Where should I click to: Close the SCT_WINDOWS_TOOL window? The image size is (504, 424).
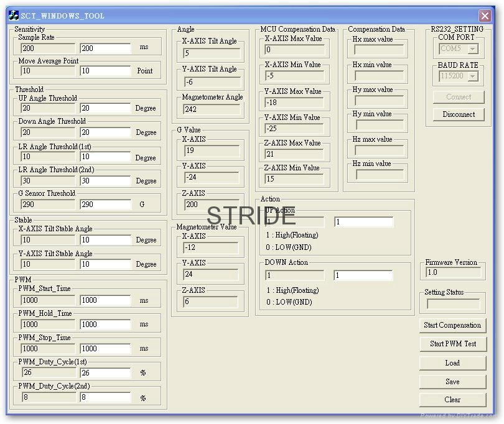pyautogui.click(x=485, y=16)
